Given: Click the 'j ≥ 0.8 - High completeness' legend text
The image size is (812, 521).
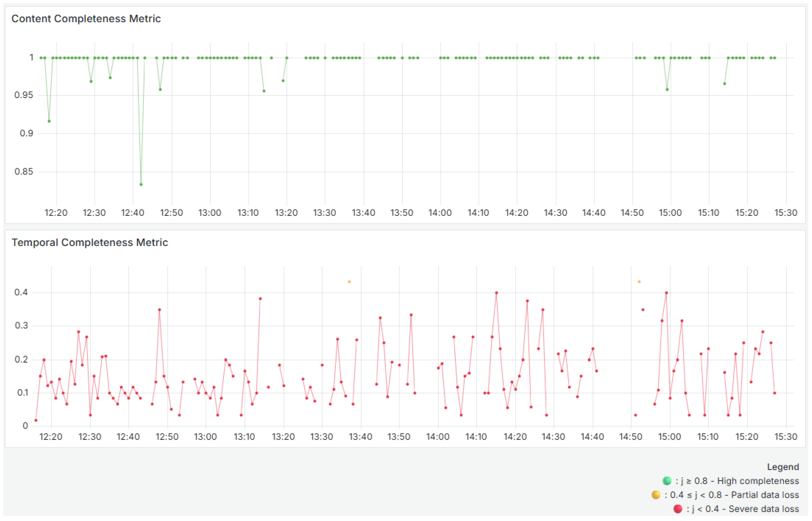Looking at the screenshot, I should [737, 481].
